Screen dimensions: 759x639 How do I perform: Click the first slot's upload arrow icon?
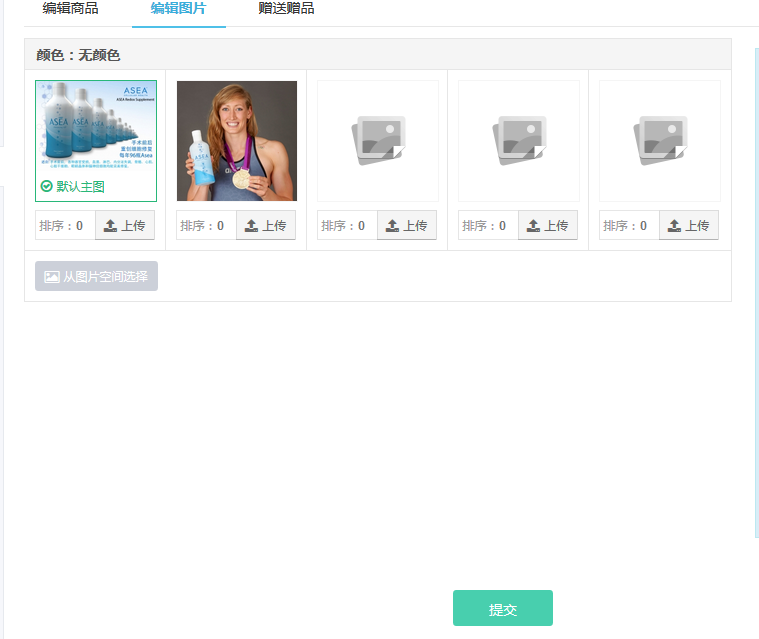pyautogui.click(x=110, y=226)
